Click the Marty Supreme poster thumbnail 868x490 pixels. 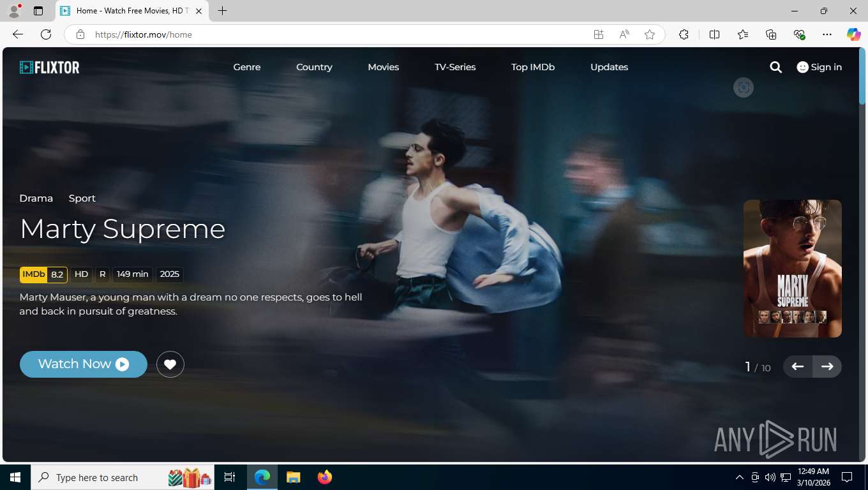(793, 269)
